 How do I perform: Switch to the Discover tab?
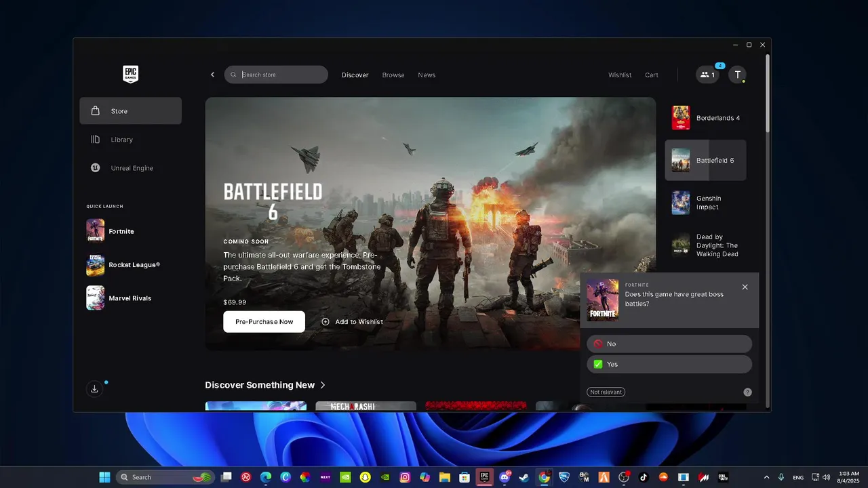pos(355,75)
